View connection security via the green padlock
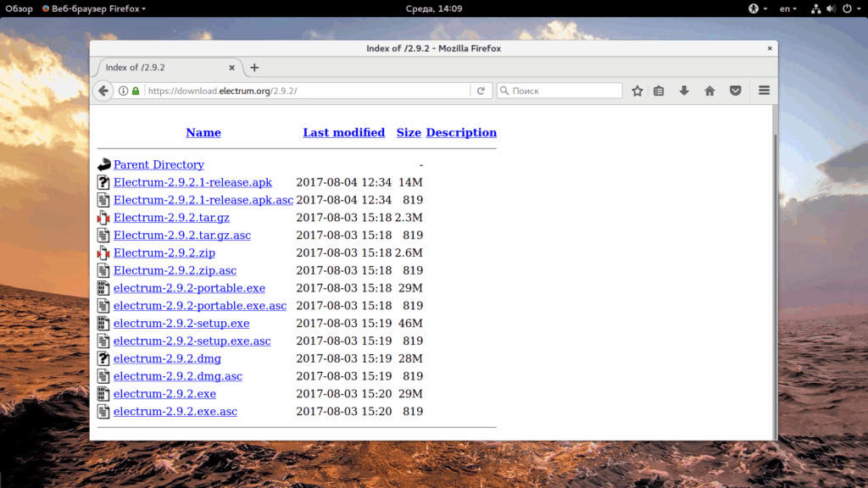The image size is (868, 488). coord(136,91)
